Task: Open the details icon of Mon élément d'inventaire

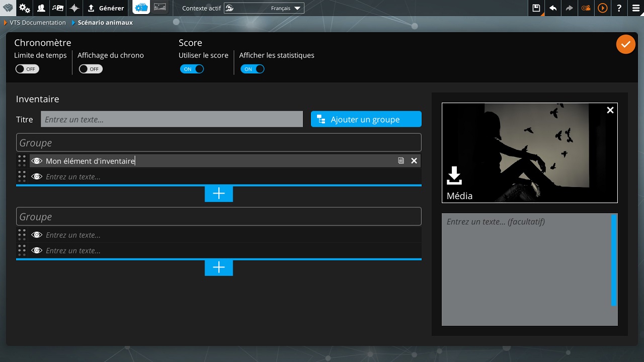Action: point(401,161)
